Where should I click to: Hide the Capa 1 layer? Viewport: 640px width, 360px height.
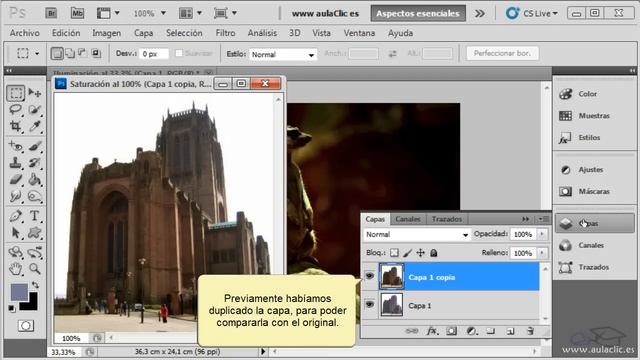[x=370, y=304]
